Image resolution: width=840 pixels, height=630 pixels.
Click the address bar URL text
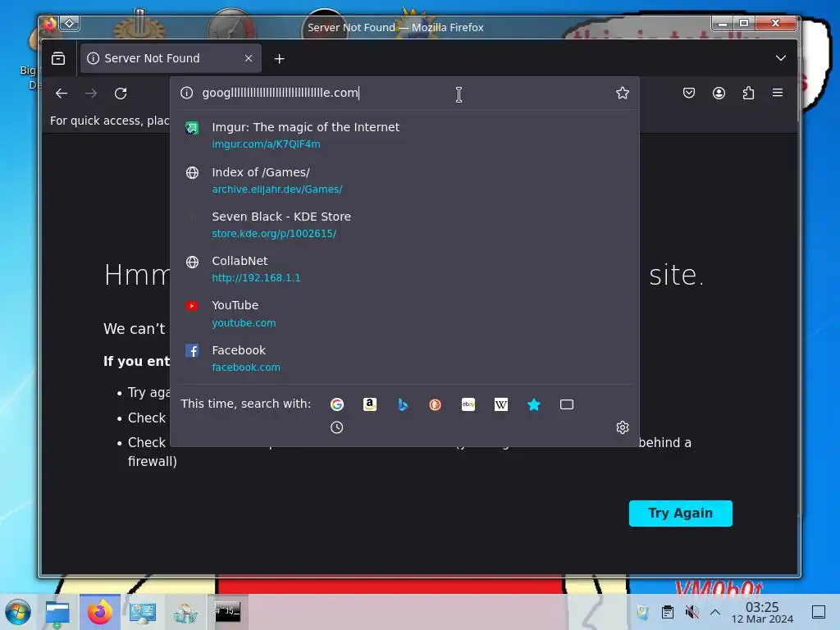coord(281,93)
